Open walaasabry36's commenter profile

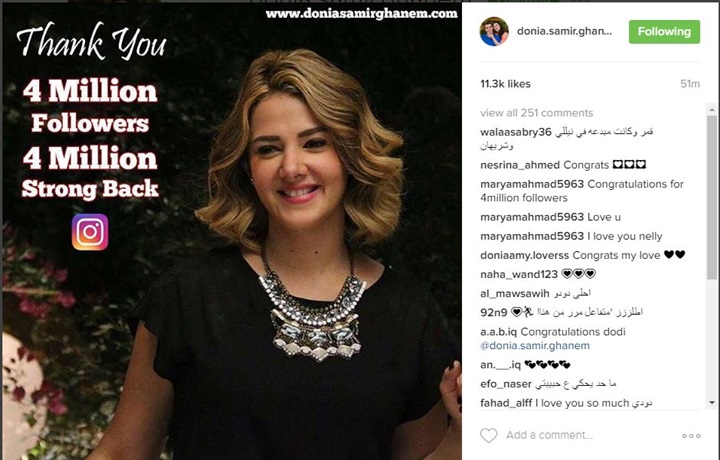516,132
